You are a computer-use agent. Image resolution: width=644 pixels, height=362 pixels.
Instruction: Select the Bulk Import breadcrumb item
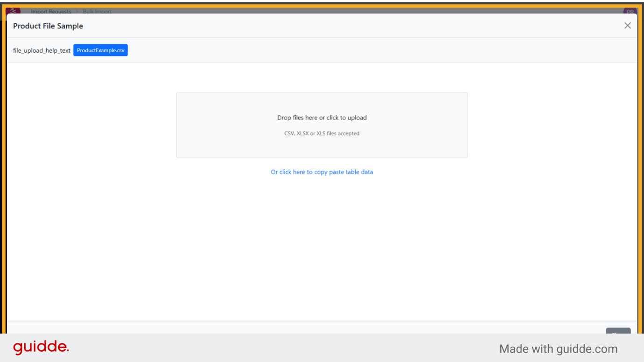click(97, 11)
